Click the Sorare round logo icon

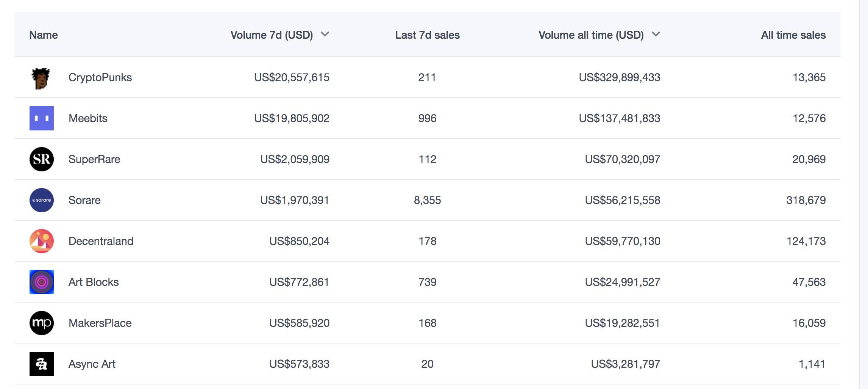(42, 200)
